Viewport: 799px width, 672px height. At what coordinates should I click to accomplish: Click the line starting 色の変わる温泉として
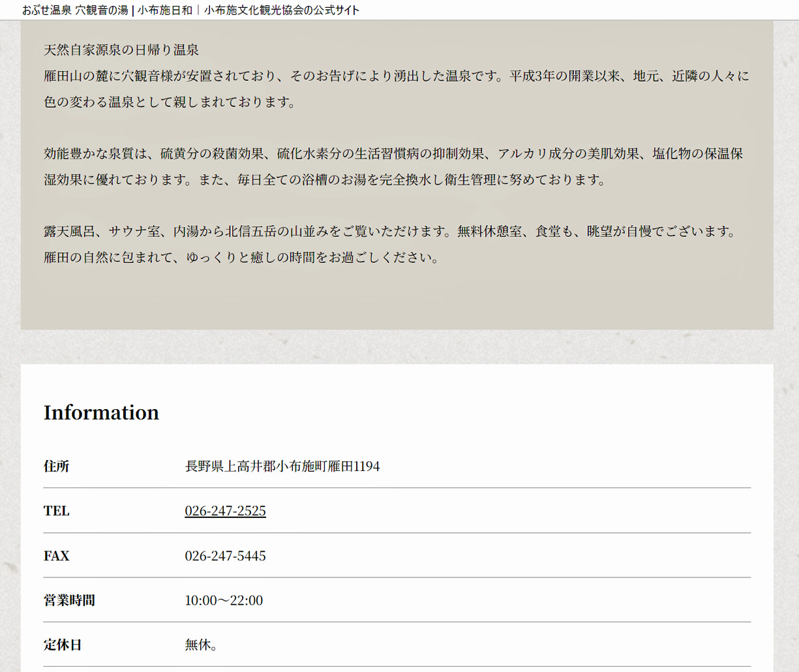click(170, 102)
